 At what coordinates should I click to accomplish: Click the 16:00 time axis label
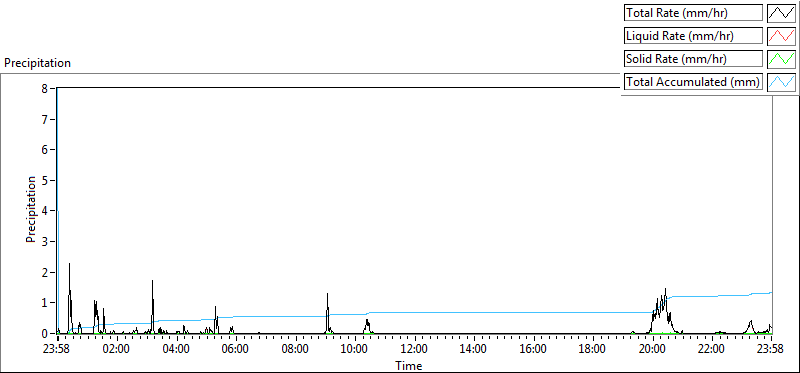click(534, 349)
